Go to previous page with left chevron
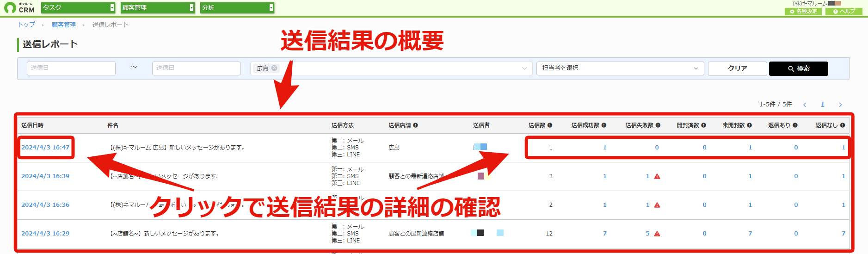The image size is (868, 254). pos(805,105)
